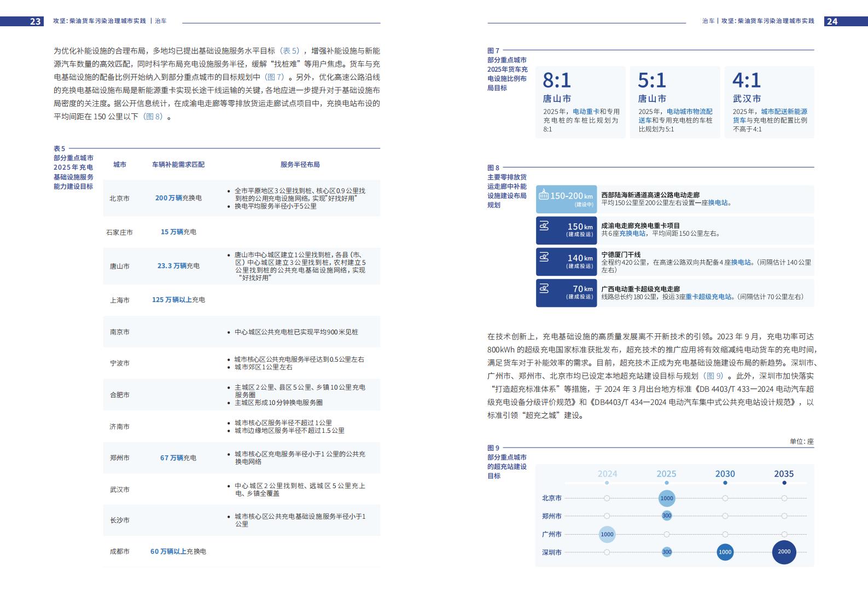This screenshot has width=868, height=614.
Task: Click the Beijing 2025 bubble labeled 1000
Action: coord(666,498)
